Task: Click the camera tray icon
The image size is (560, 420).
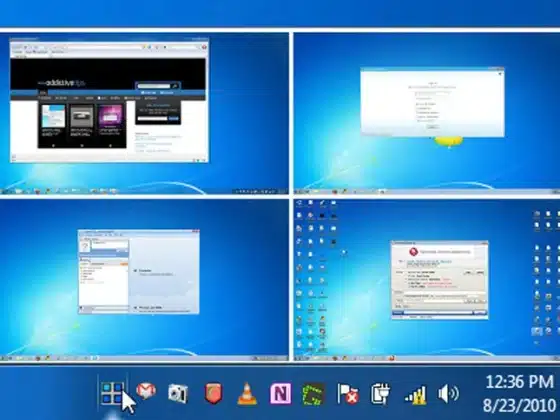Action: [178, 393]
